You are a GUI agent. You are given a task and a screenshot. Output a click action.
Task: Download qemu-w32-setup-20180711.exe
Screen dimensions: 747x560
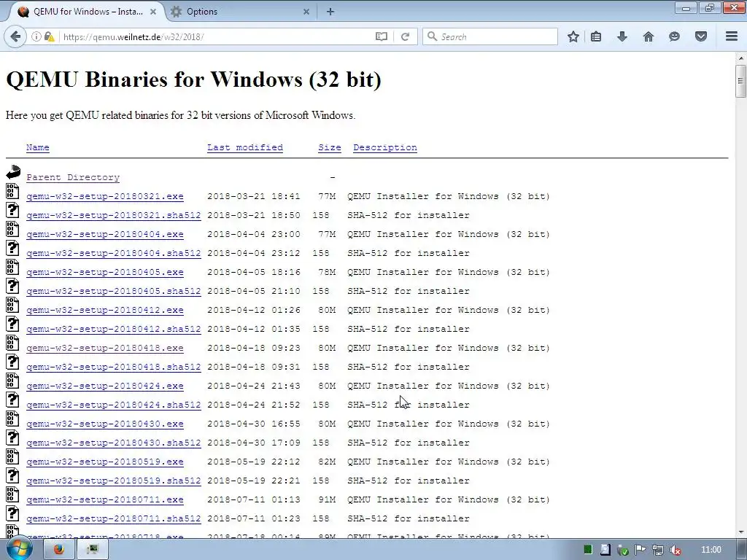(x=105, y=499)
